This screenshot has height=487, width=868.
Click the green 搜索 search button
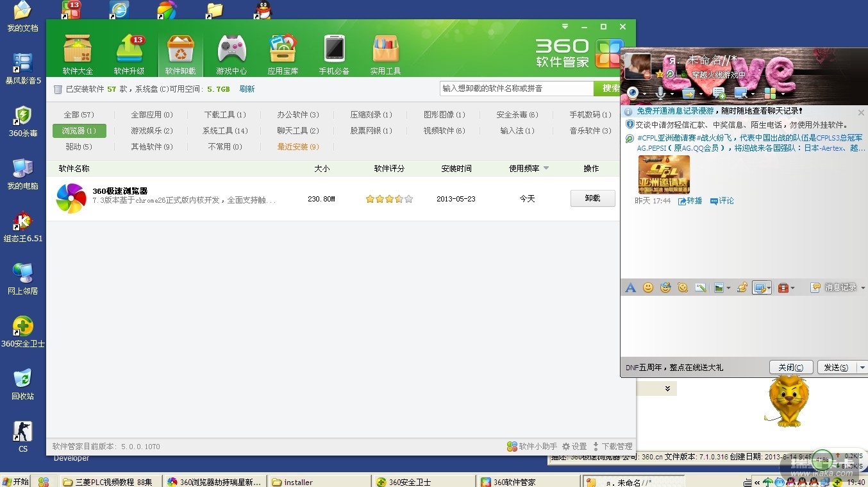pos(608,89)
